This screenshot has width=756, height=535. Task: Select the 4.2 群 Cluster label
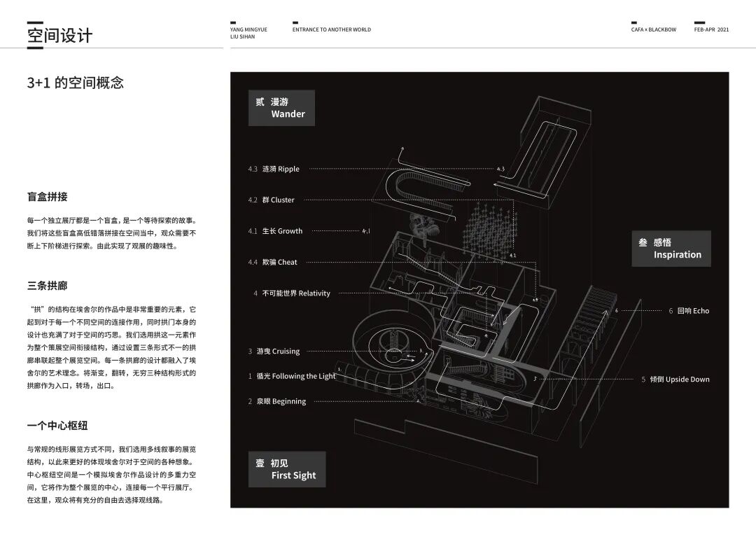tap(271, 200)
